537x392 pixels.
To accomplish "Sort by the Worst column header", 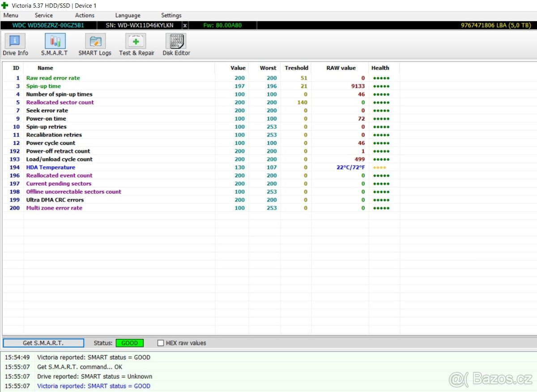I will click(x=268, y=68).
